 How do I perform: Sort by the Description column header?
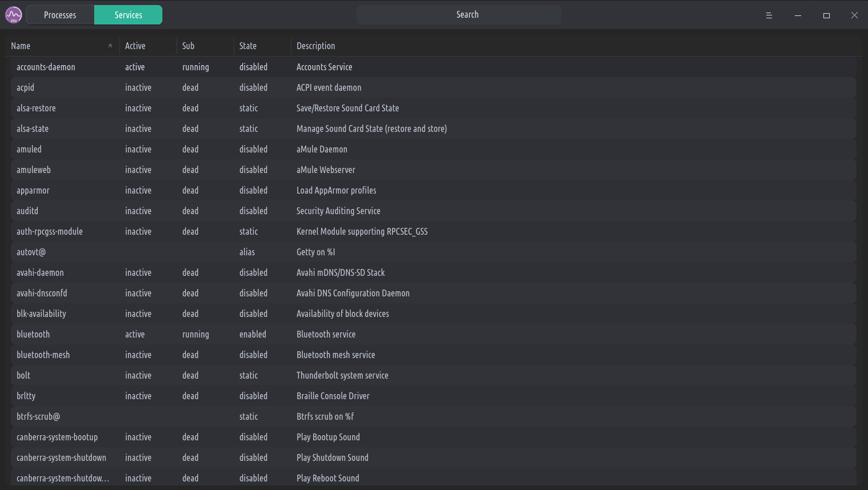pos(316,46)
